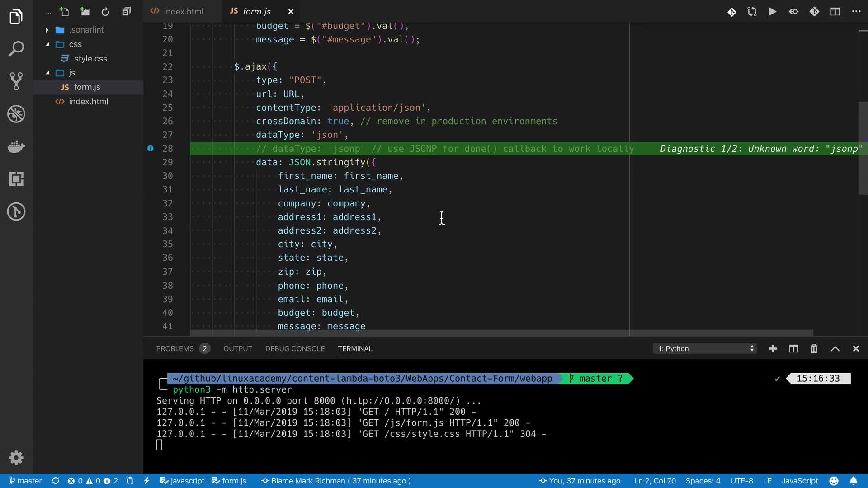This screenshot has height=488, width=868.
Task: Expand the .sonarlint folder
Action: (47, 30)
